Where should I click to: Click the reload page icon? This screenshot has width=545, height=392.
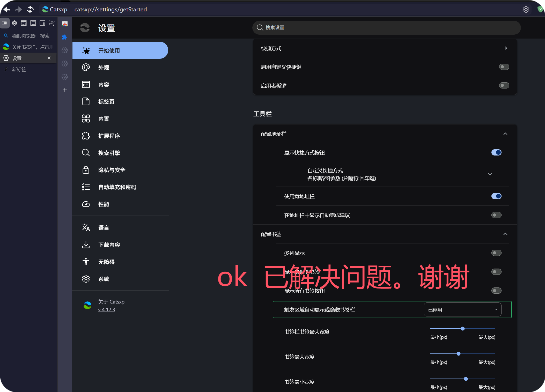(30, 10)
